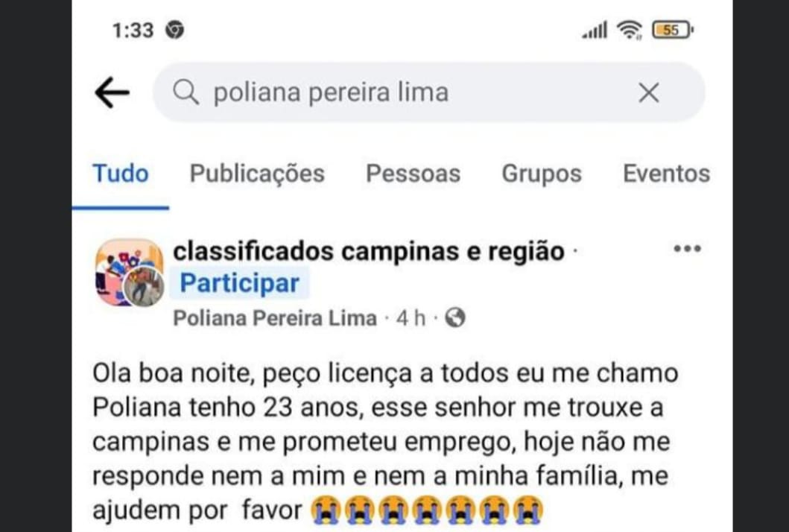Tap the Wi-Fi icon in status bar

click(630, 31)
